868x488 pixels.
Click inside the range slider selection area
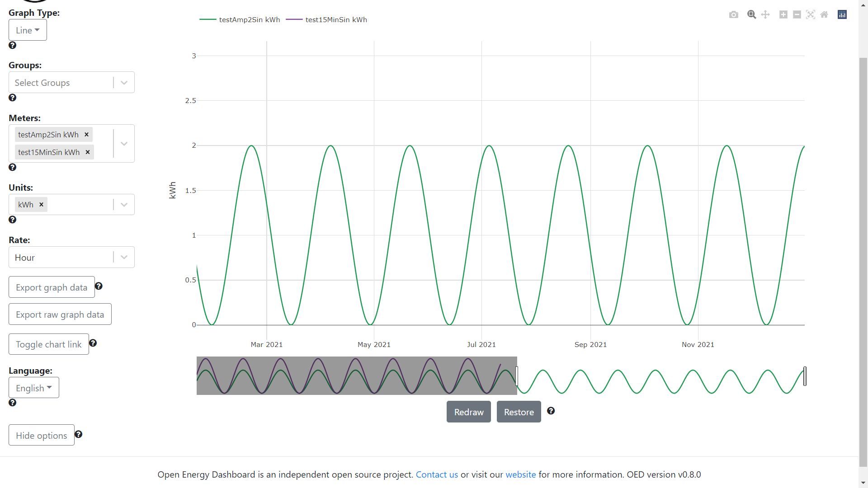(x=357, y=375)
